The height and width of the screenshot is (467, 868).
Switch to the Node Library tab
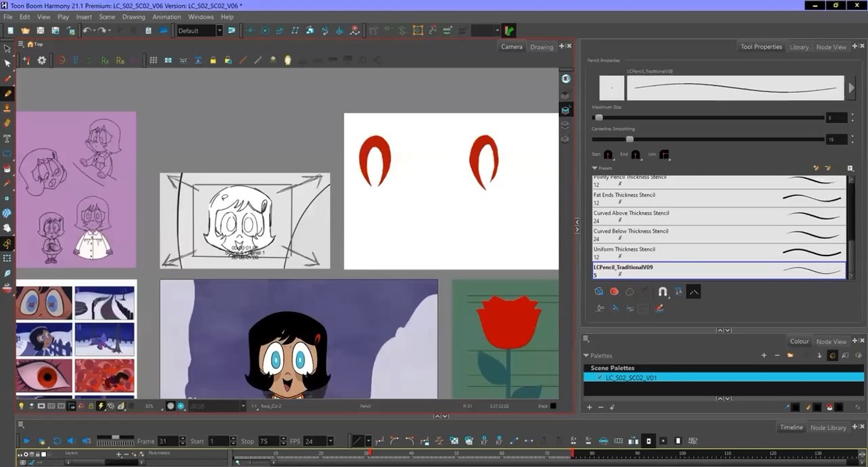pos(828,427)
